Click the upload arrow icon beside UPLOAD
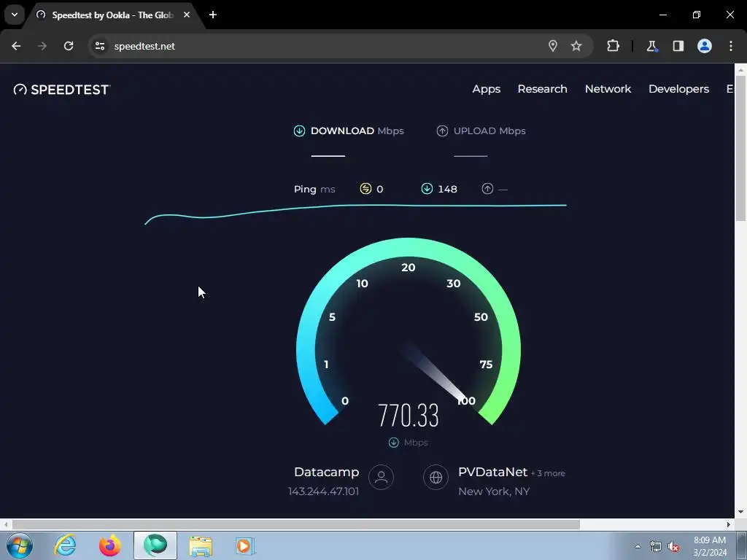Image resolution: width=747 pixels, height=560 pixels. (x=442, y=131)
